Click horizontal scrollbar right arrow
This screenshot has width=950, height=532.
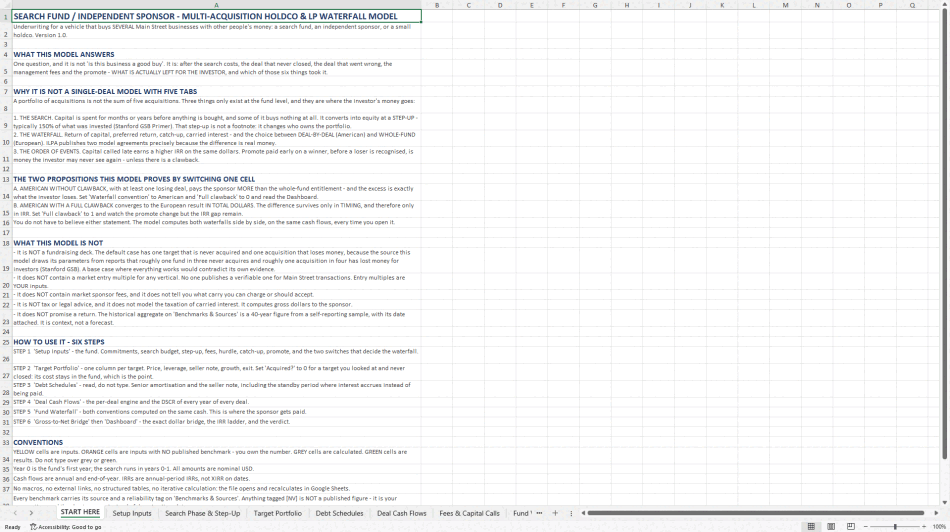tap(936, 513)
